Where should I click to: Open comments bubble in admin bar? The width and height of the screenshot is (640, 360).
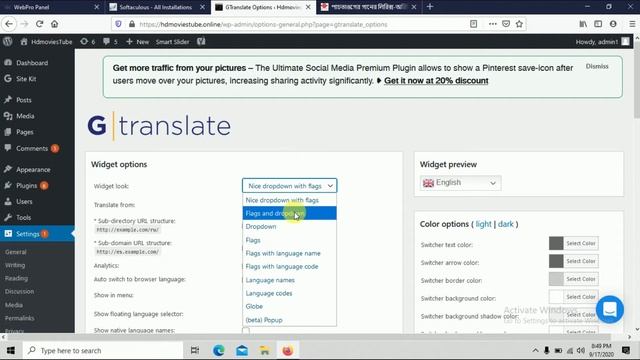[110, 42]
